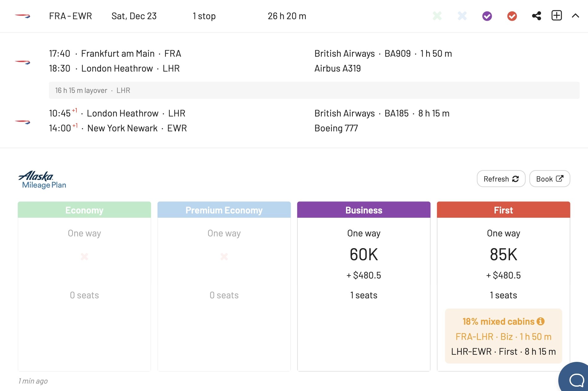Click '17:40 · Frankfurt am Main · FRA' departure
The image size is (588, 391).
pyautogui.click(x=115, y=54)
